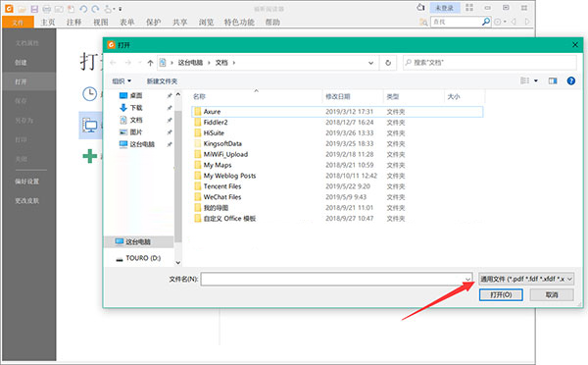The image size is (588, 365).
Task: Click the open folder icon in title toolbar
Action: [x=22, y=9]
